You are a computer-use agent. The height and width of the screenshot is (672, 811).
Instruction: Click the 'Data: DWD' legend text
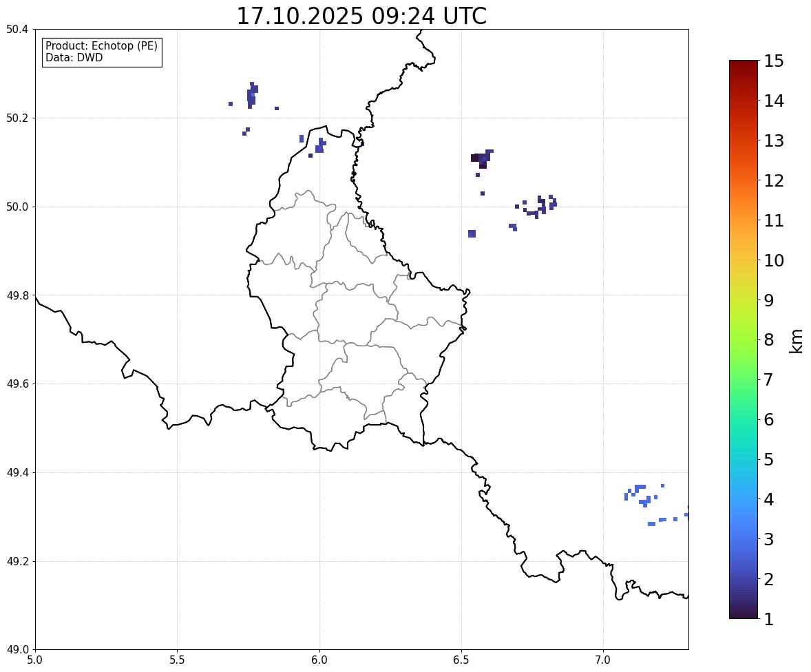pyautogui.click(x=74, y=57)
